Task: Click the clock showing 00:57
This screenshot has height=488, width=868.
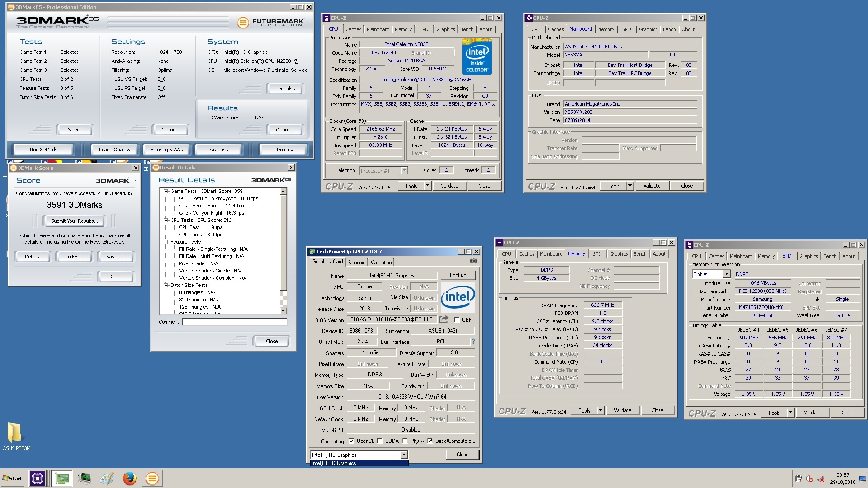Action: (843, 475)
